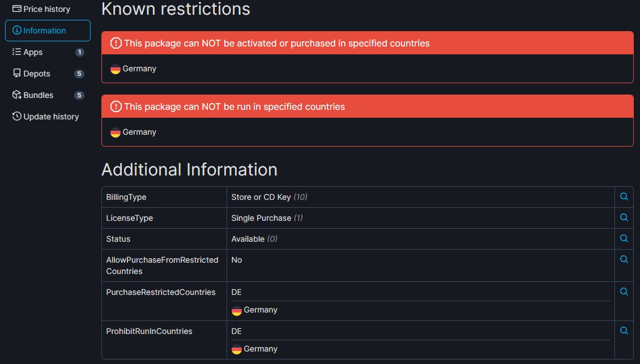Screen dimensions: 640x364
Task: Click the search icon beside LicenseType
Action: [624, 217]
